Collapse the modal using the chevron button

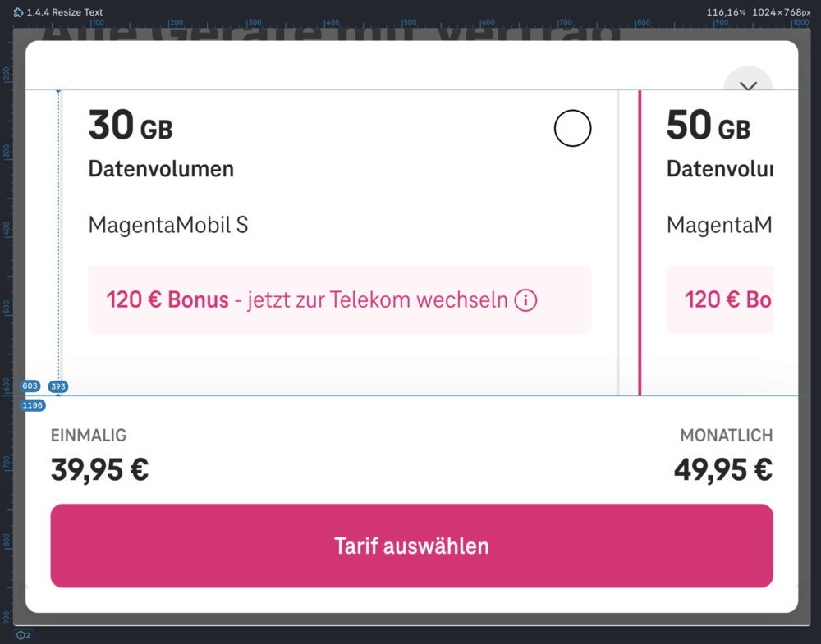(x=747, y=85)
